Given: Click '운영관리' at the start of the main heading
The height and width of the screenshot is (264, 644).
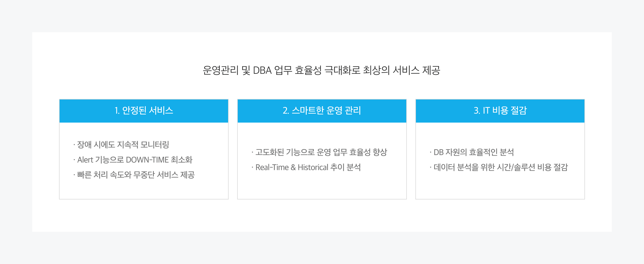Looking at the screenshot, I should pyautogui.click(x=220, y=70).
